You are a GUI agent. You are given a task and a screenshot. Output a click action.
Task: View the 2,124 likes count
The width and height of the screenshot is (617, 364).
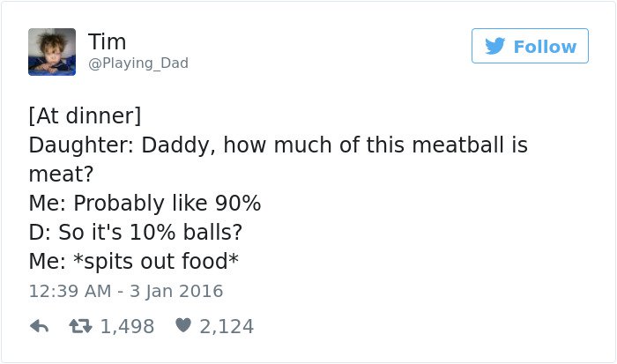pos(227,326)
